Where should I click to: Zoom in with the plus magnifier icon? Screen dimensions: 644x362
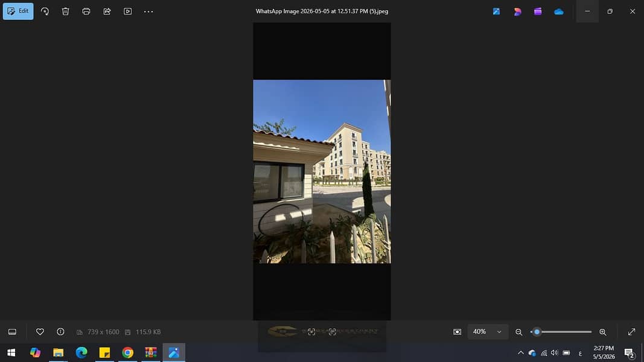[x=603, y=332]
